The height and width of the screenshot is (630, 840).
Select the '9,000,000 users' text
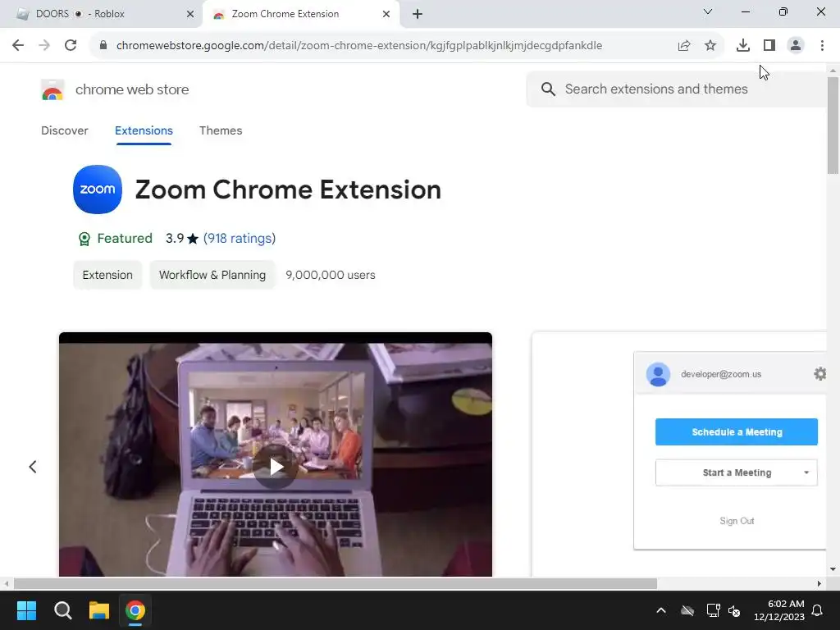tap(331, 275)
